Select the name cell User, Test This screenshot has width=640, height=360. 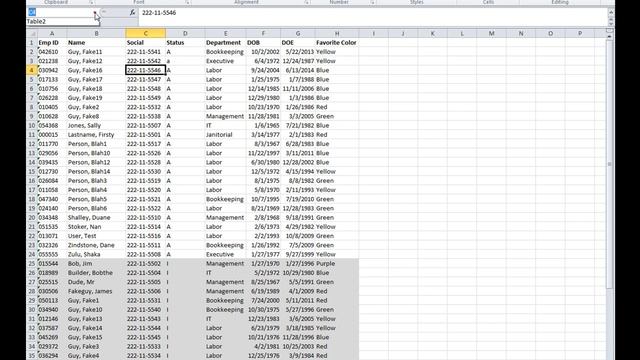pos(96,236)
